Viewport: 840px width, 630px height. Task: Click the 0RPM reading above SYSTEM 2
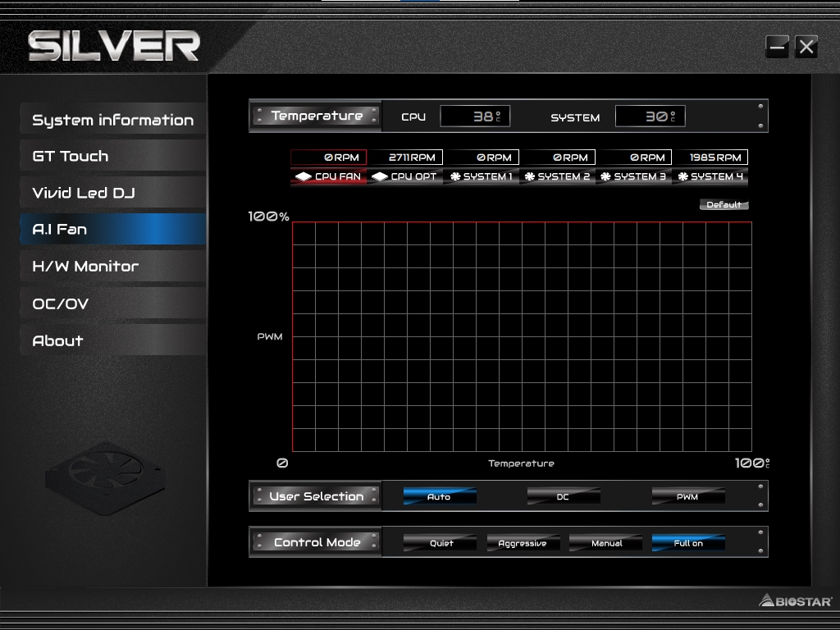point(558,157)
